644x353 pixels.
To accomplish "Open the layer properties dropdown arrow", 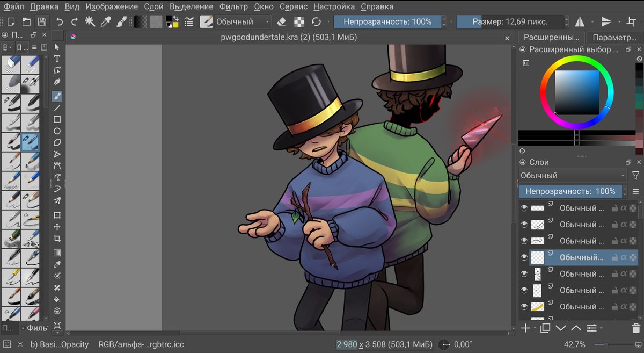I will [601, 328].
